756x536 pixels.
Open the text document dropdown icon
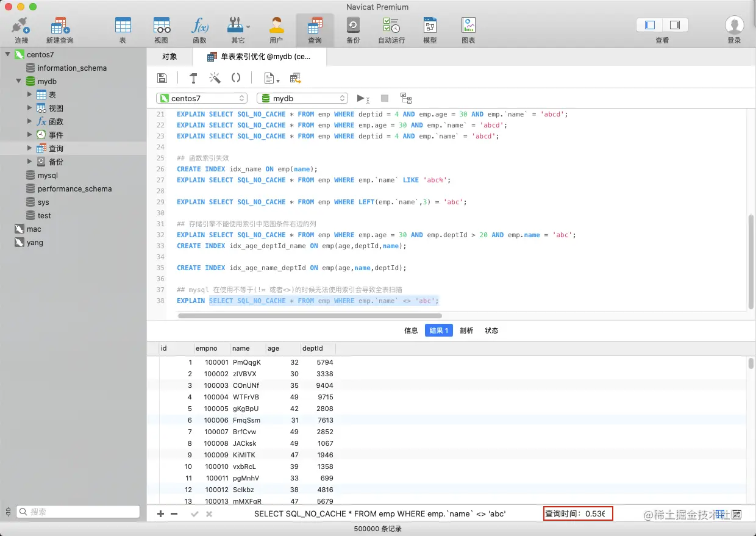click(x=271, y=78)
